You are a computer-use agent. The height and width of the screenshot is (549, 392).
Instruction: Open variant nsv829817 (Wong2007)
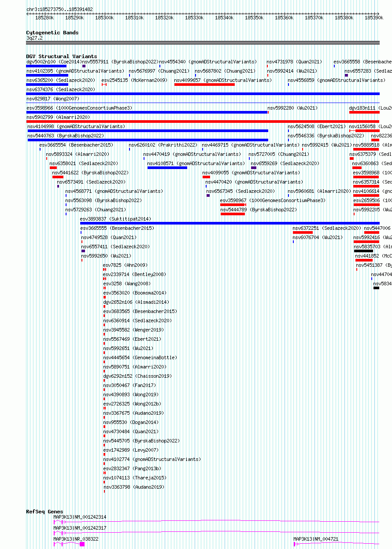53,99
